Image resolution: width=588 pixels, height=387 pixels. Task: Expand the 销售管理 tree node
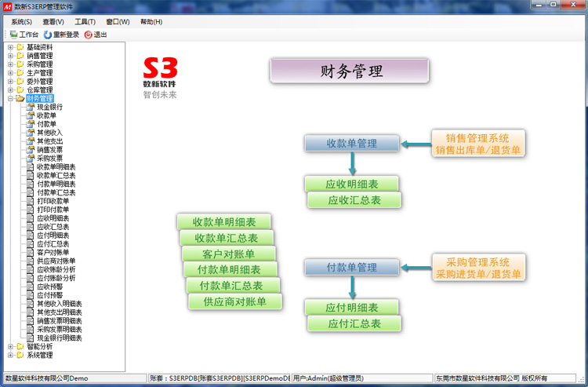[10, 56]
